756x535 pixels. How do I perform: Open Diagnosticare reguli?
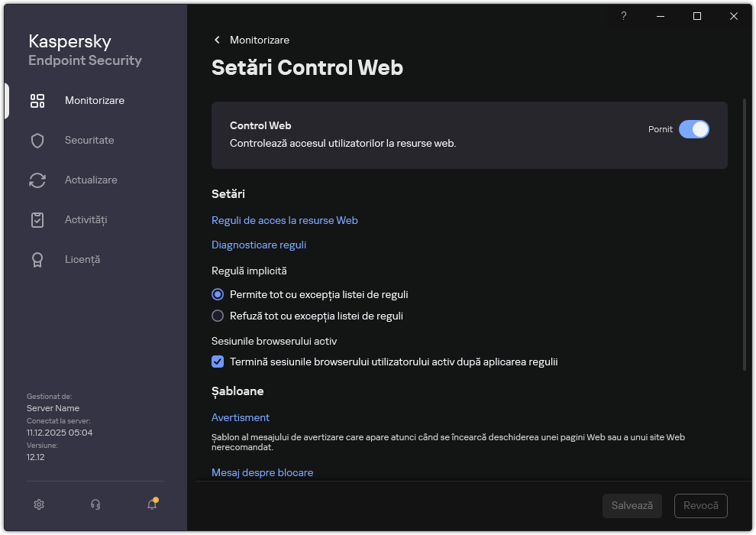click(258, 245)
